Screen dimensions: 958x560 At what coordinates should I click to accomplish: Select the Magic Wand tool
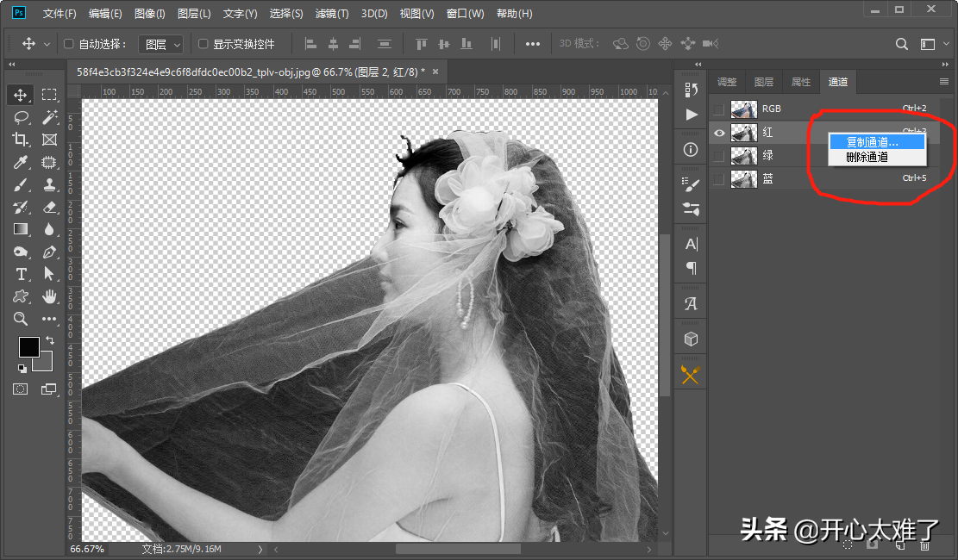click(49, 117)
